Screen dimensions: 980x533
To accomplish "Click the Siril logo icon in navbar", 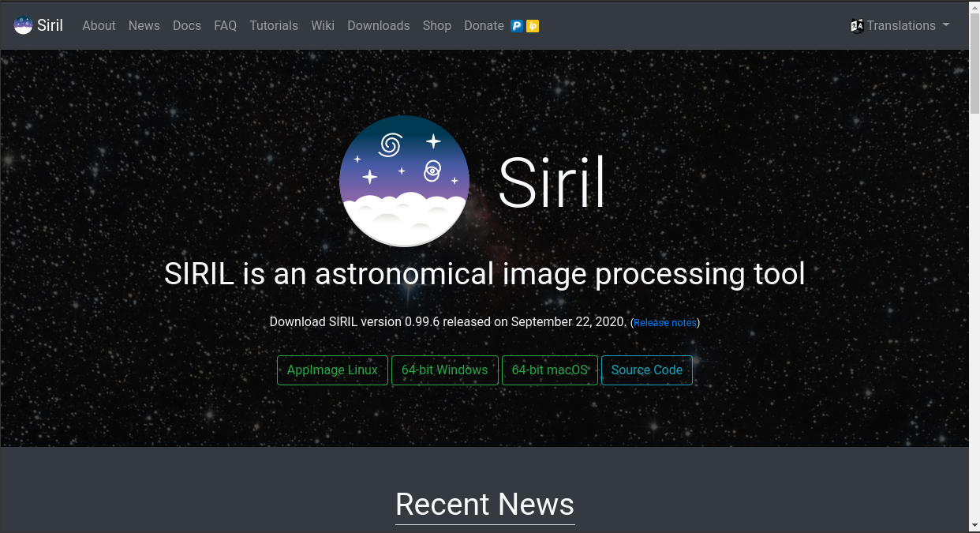I will click(x=23, y=25).
